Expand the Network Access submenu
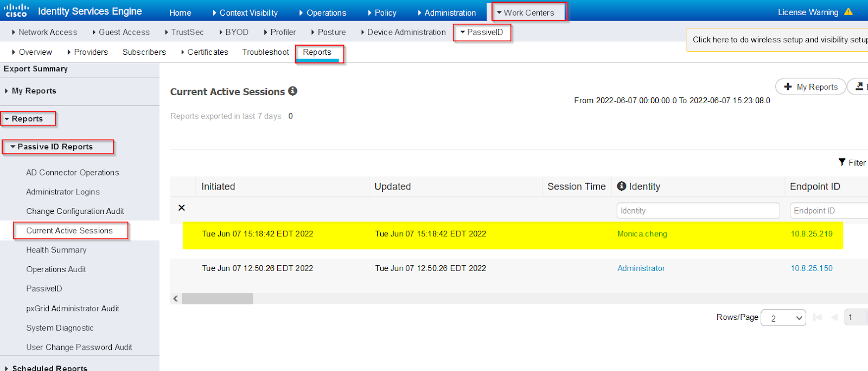 pyautogui.click(x=44, y=32)
